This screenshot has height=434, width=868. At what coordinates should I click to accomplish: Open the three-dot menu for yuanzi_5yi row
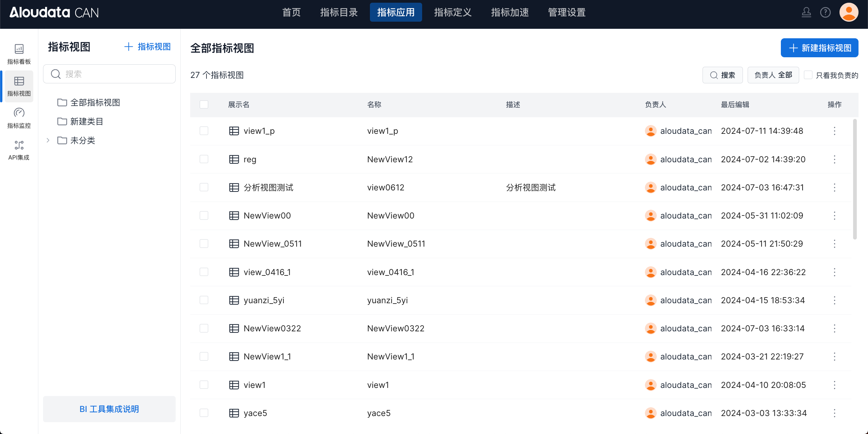click(834, 300)
